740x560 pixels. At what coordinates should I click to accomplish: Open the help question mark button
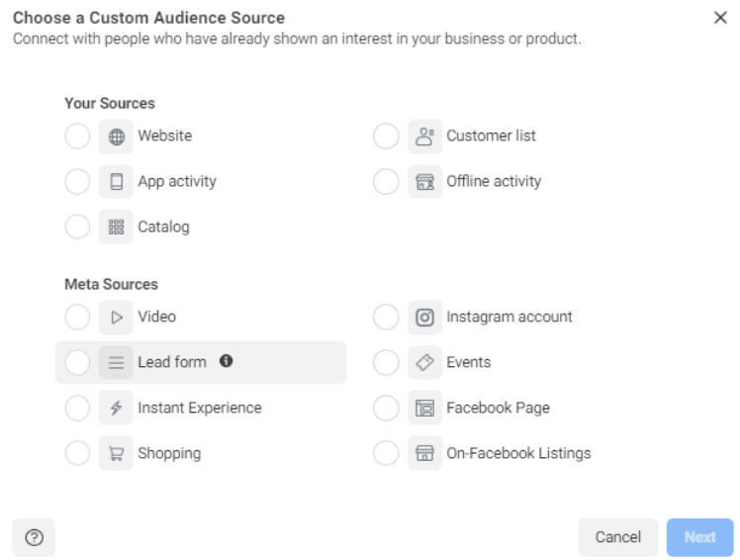(x=34, y=537)
